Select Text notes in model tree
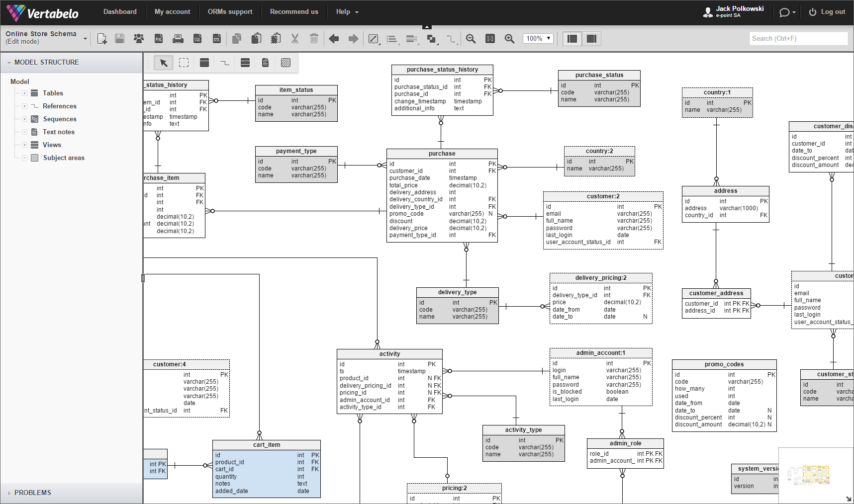854x504 pixels. click(x=59, y=132)
